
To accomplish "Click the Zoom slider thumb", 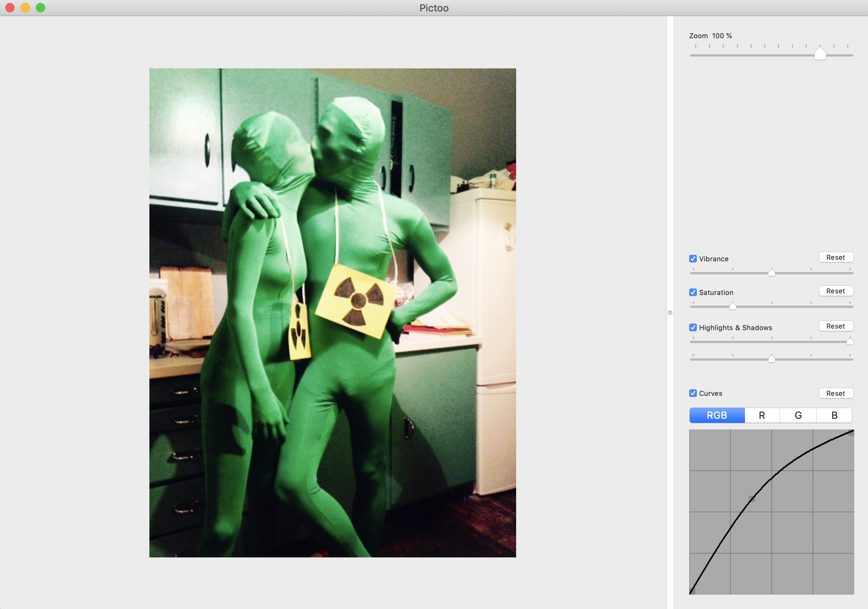I will click(820, 53).
